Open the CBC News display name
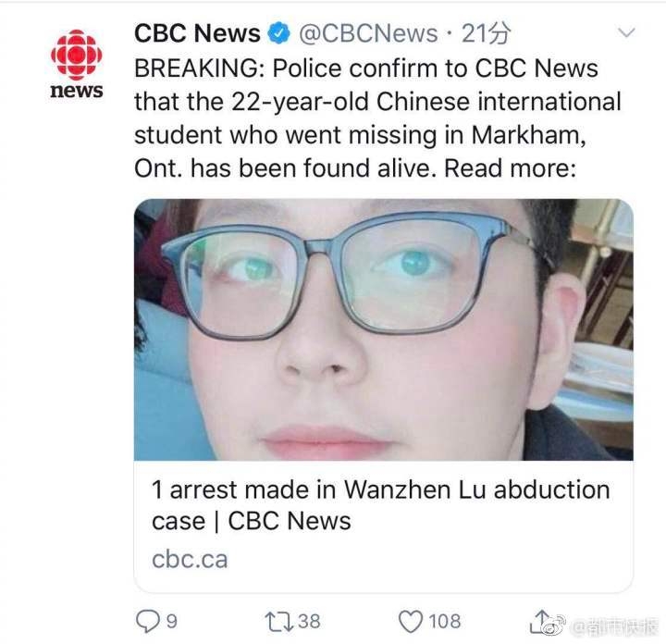666x644 pixels. (197, 33)
